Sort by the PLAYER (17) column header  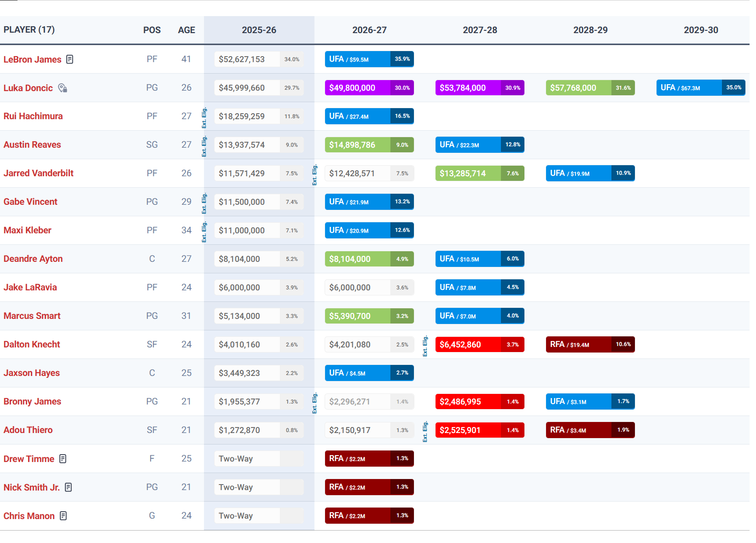click(29, 30)
